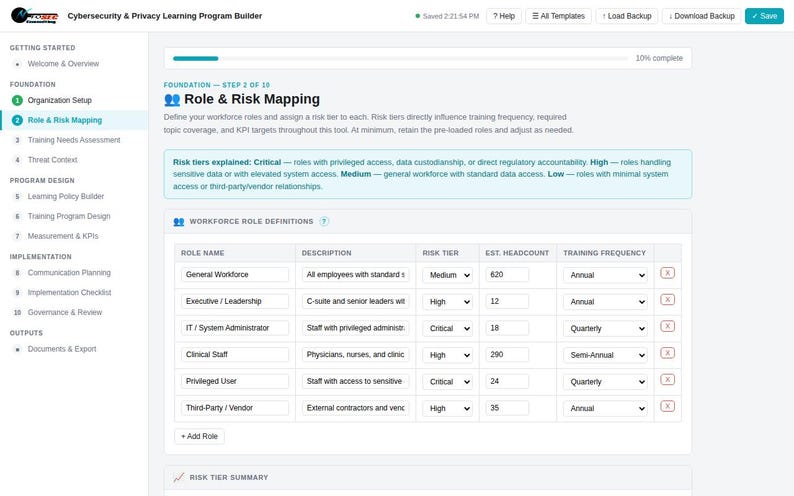The height and width of the screenshot is (496, 794).
Task: Edit the Privileged User role name field
Action: coord(235,381)
